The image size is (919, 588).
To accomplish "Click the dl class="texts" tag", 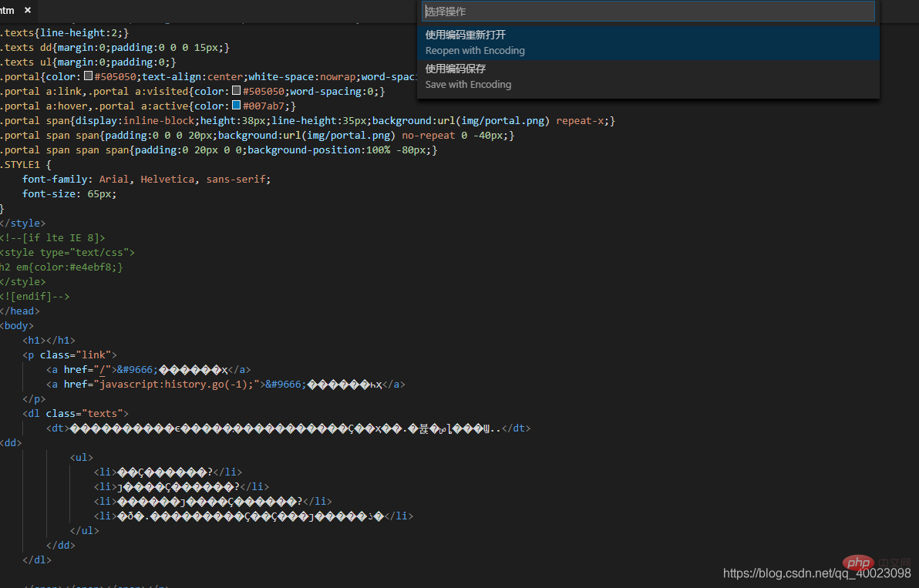I will click(x=76, y=413).
